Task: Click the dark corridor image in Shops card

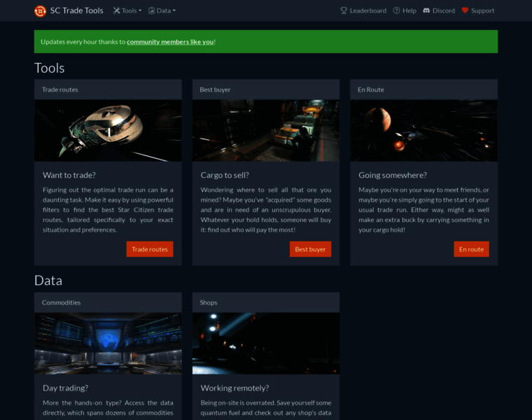Action: 266,343
